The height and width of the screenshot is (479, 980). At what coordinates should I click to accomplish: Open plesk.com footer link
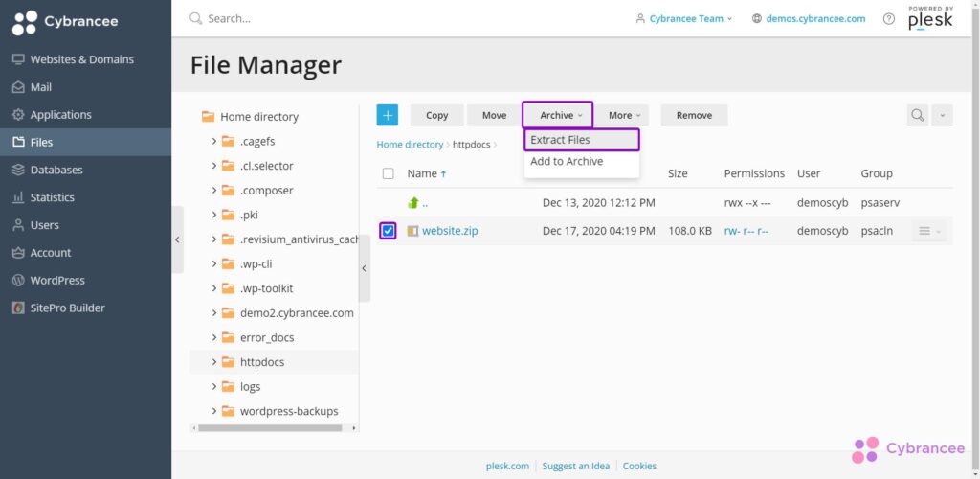[507, 466]
